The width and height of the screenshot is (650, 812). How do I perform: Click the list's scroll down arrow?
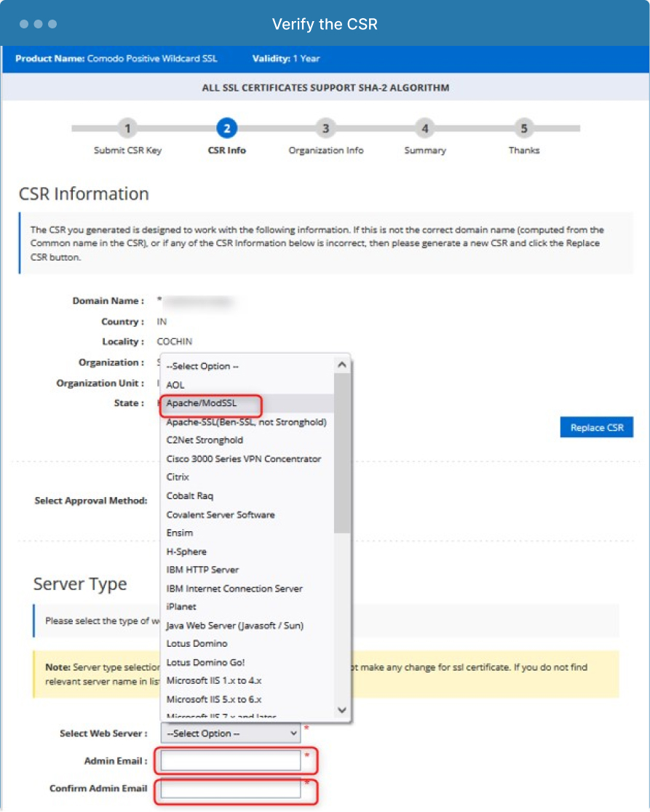click(x=342, y=710)
